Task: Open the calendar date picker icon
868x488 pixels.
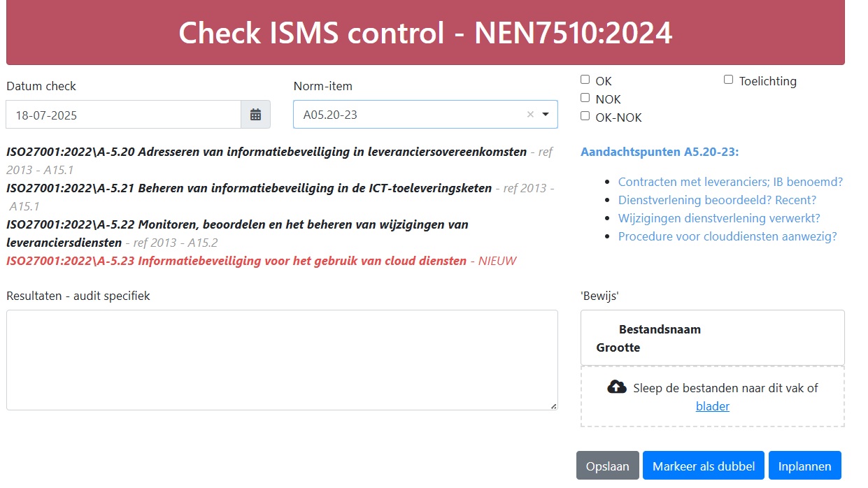Action: pos(255,115)
